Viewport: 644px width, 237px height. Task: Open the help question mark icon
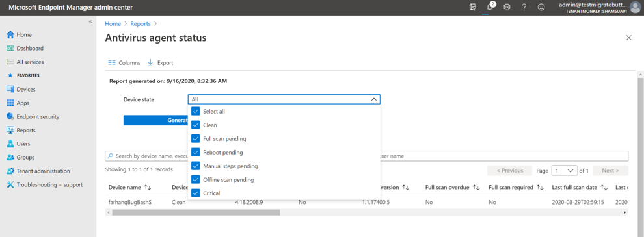pos(524,7)
